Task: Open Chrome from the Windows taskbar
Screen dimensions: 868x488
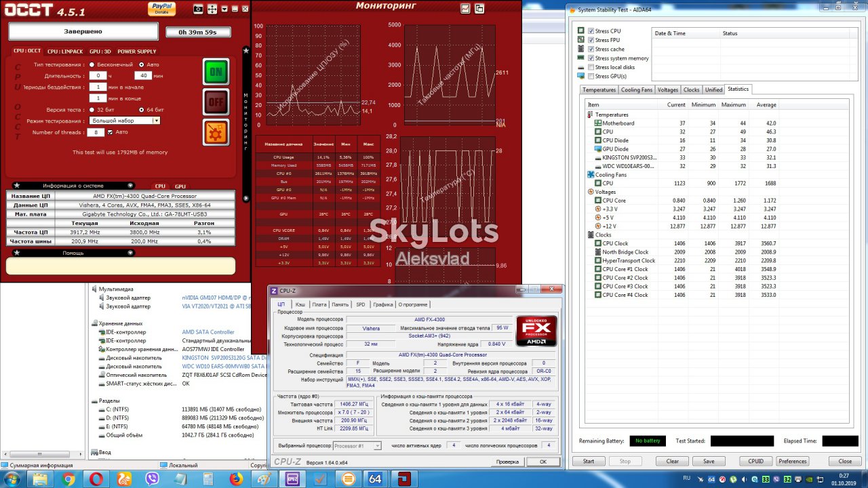Action: (68, 479)
